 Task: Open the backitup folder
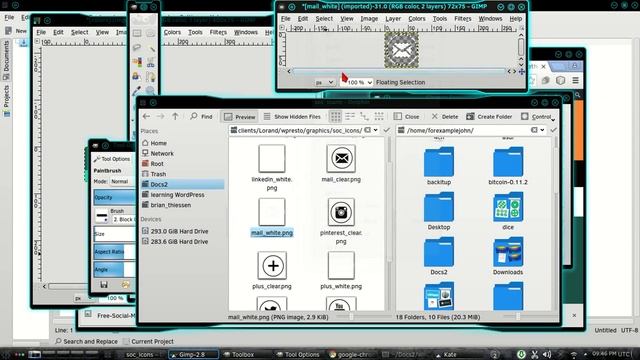pos(439,162)
